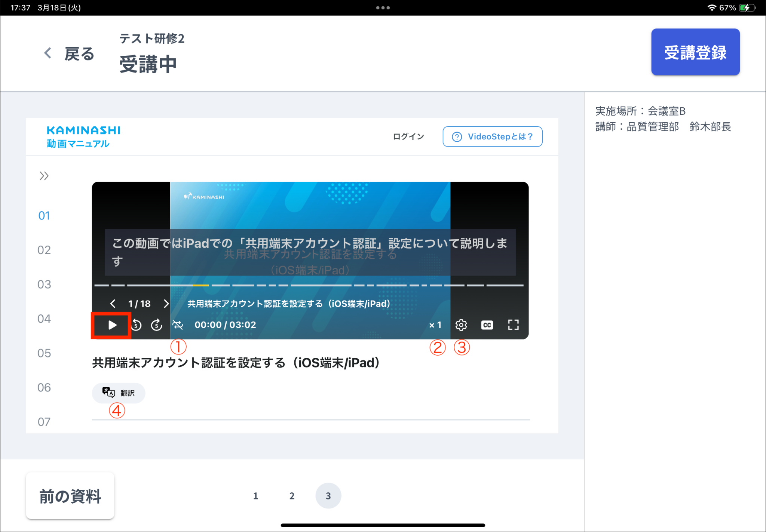This screenshot has width=766, height=532.
Task: Switch to material page 1
Action: (x=255, y=496)
